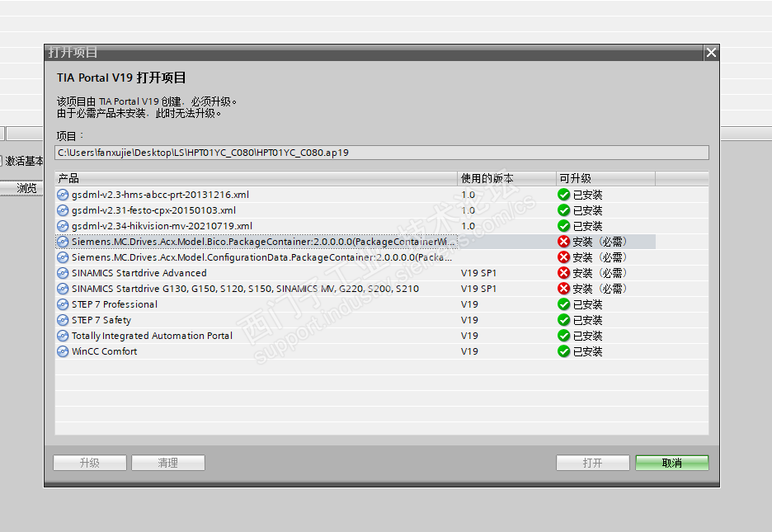Click 安装 (必需) status of Bico.PackageContainer row
This screenshot has width=772, height=532.
pyautogui.click(x=600, y=242)
